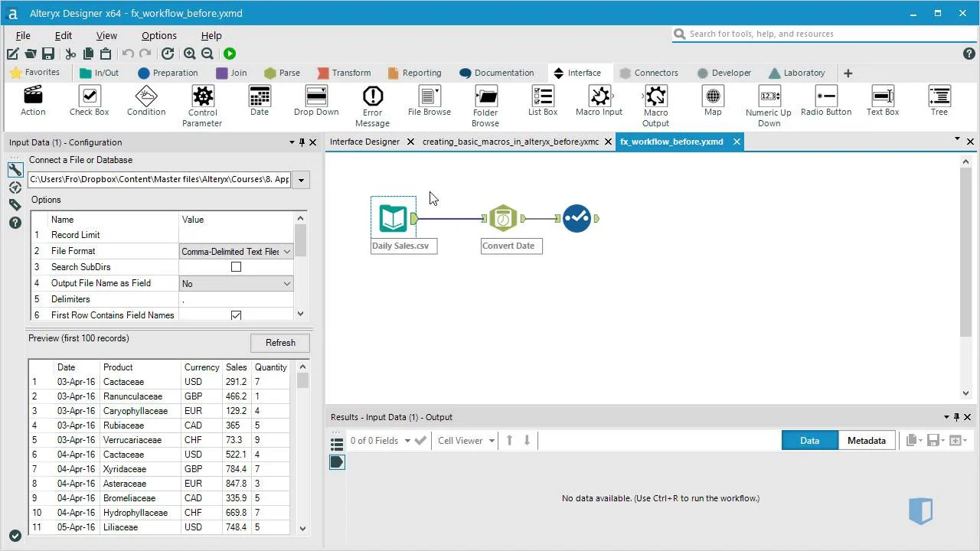Select the Browse tool node on canvas
Image resolution: width=980 pixels, height=551 pixels.
click(x=577, y=218)
